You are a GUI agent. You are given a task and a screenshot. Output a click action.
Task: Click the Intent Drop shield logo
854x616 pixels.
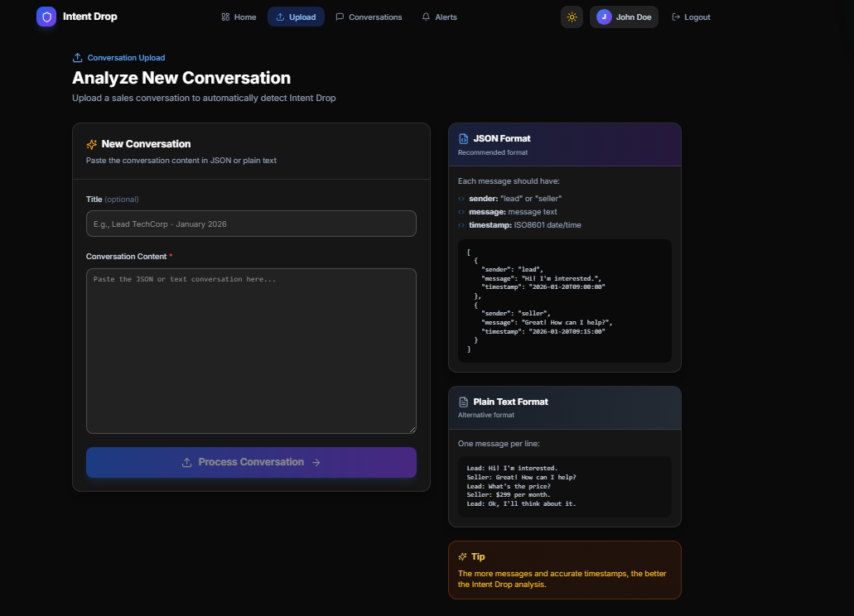click(x=46, y=17)
